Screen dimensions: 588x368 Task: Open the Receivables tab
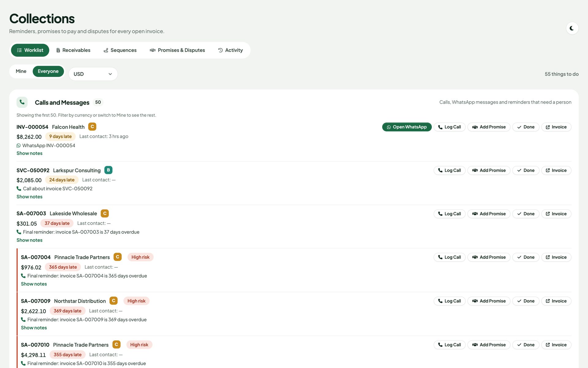click(73, 50)
